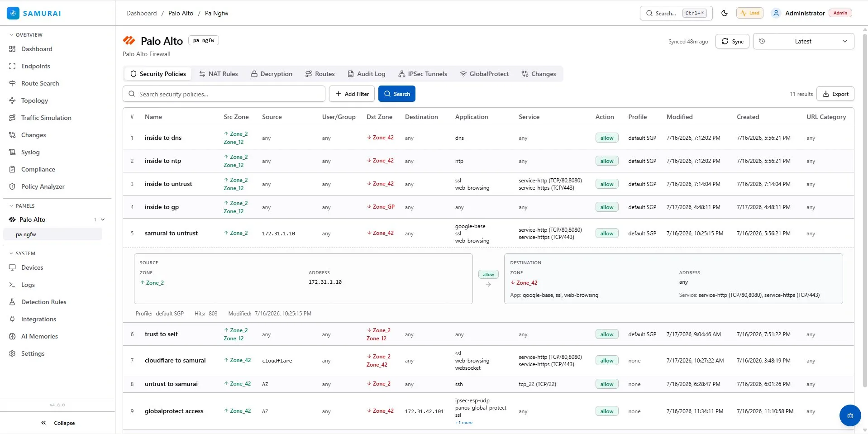
Task: Switch to the NAT Rules tab
Action: pyautogui.click(x=218, y=74)
